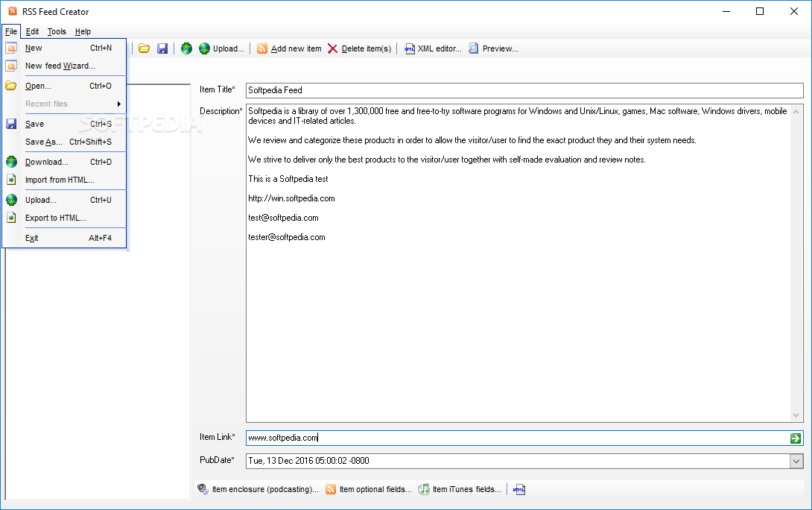812x510 pixels.
Task: Click Delete item(s) toolbar button
Action: point(359,48)
